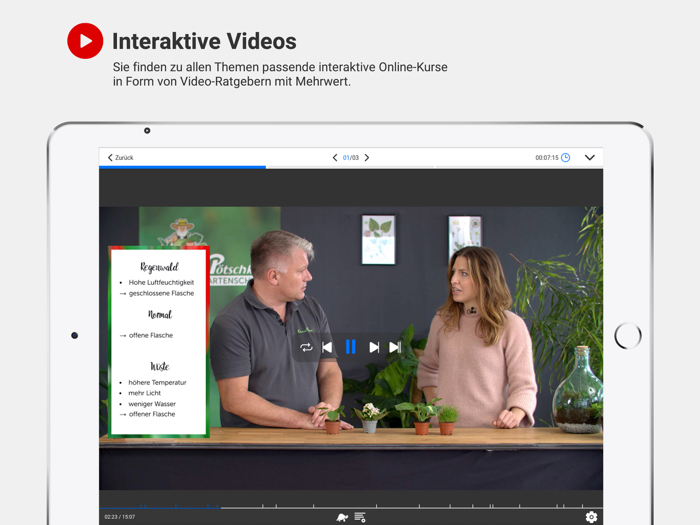Go to previous chapter with left chevron
This screenshot has height=525, width=700.
pos(335,158)
